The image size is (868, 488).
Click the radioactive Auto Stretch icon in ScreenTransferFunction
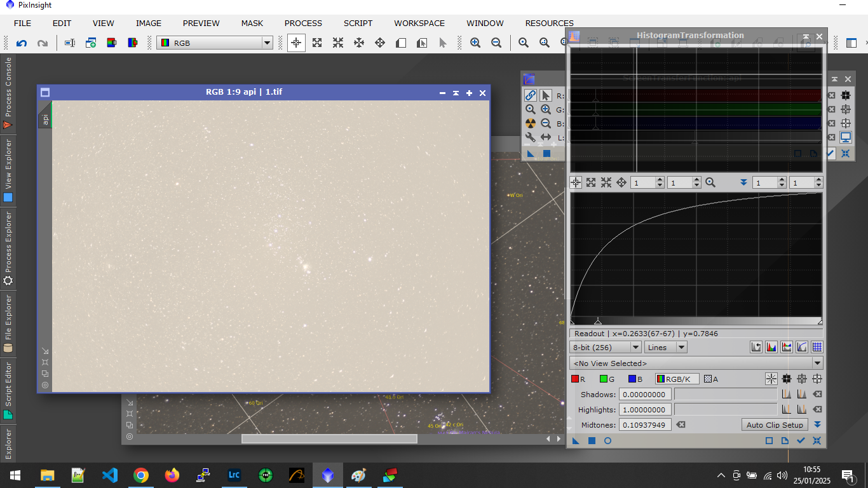click(x=531, y=123)
